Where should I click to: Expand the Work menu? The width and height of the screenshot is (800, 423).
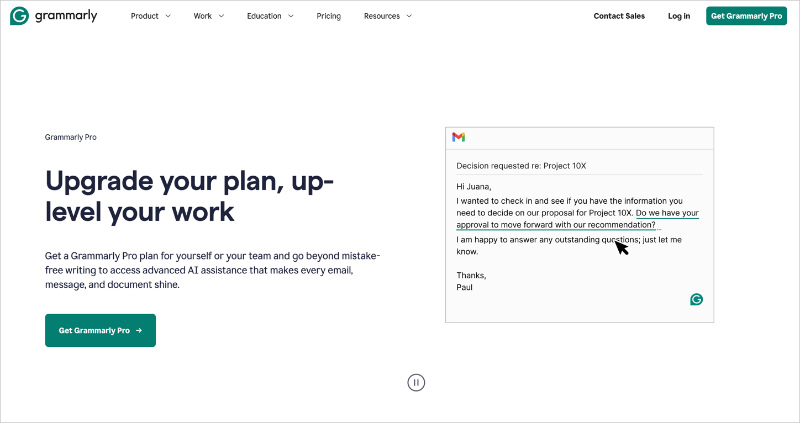(209, 16)
